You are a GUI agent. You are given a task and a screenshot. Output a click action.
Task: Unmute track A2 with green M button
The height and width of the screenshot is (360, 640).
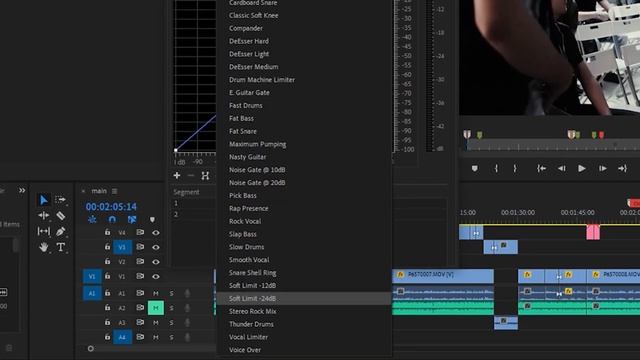click(156, 308)
